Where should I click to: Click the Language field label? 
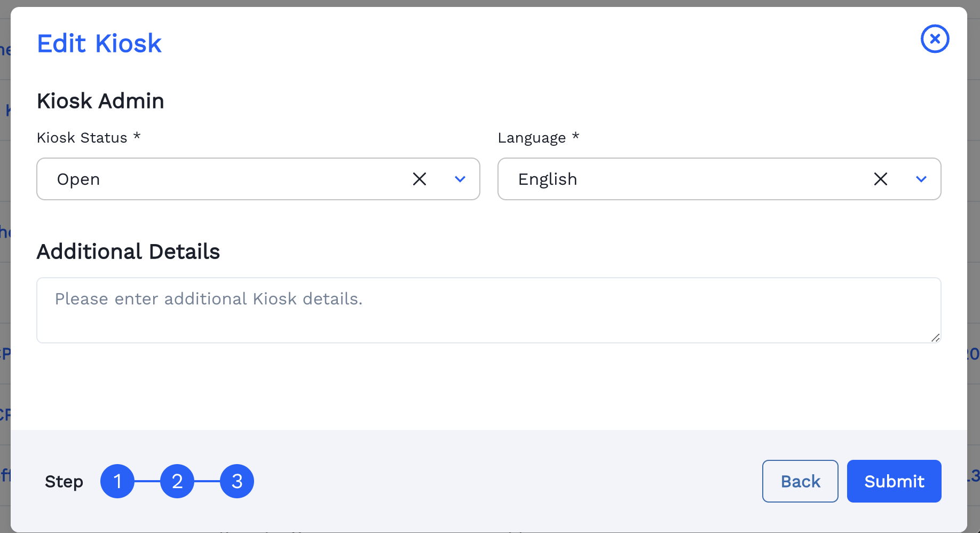pyautogui.click(x=532, y=138)
